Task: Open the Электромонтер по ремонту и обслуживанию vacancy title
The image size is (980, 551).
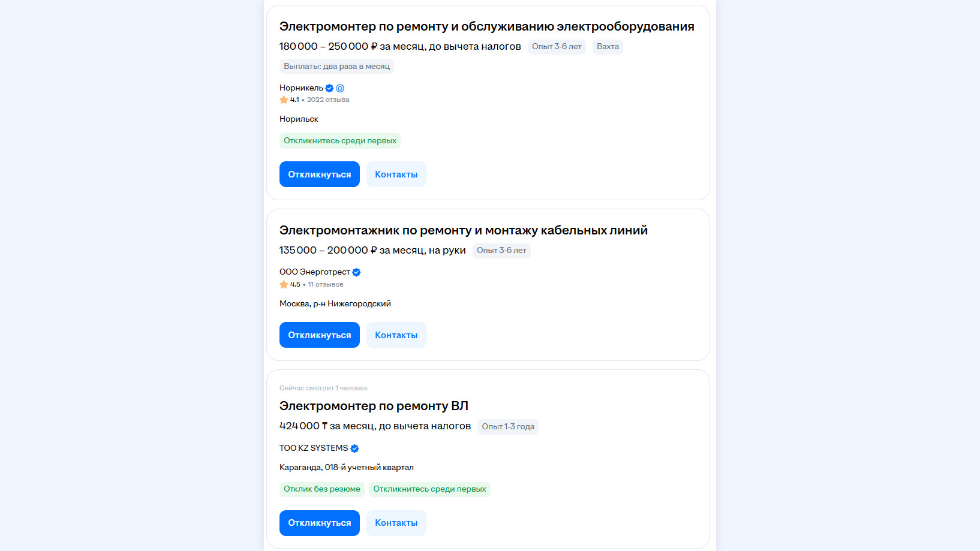Action: (486, 26)
